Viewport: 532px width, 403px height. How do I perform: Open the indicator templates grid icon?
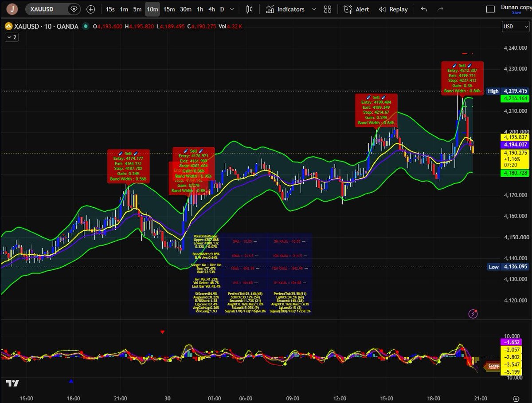(328, 9)
